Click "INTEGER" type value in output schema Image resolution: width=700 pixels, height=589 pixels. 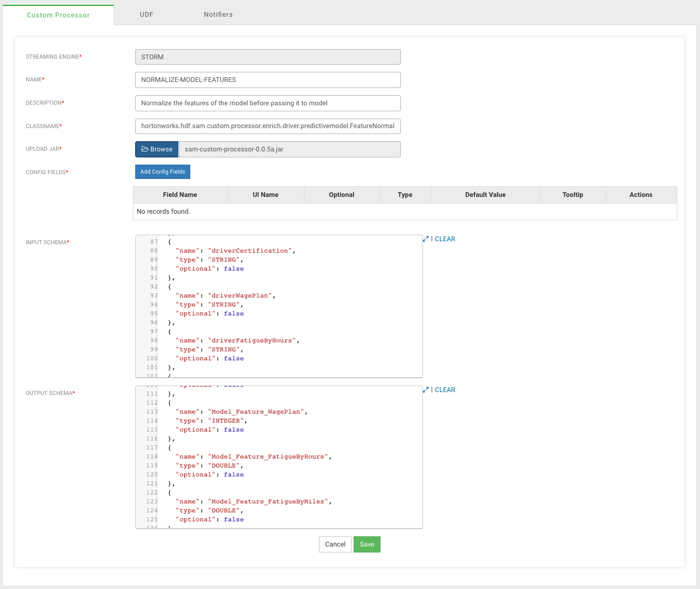click(x=228, y=421)
